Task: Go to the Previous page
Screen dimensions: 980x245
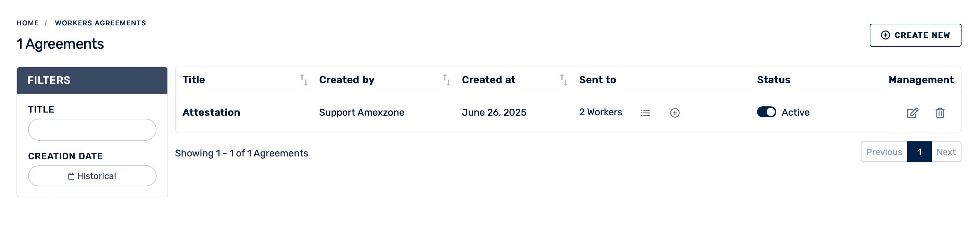Action: tap(884, 152)
